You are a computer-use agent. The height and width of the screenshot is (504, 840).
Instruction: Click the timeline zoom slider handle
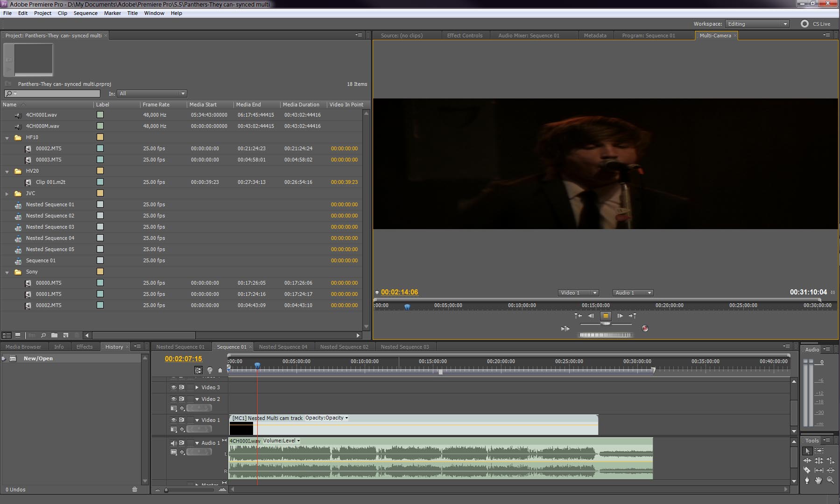point(166,490)
